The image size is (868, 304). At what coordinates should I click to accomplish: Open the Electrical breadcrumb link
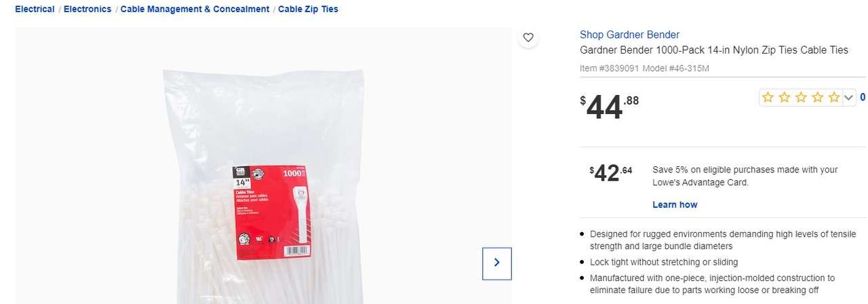pyautogui.click(x=35, y=9)
